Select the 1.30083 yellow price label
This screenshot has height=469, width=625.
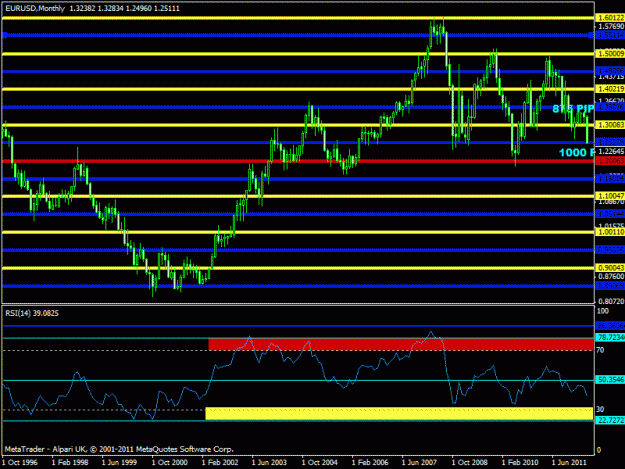click(610, 125)
